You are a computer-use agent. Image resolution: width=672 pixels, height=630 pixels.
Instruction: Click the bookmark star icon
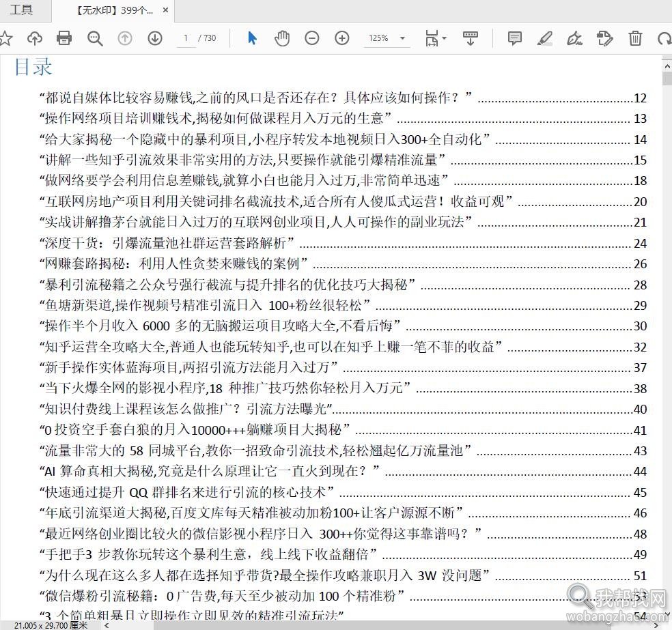(x=5, y=38)
